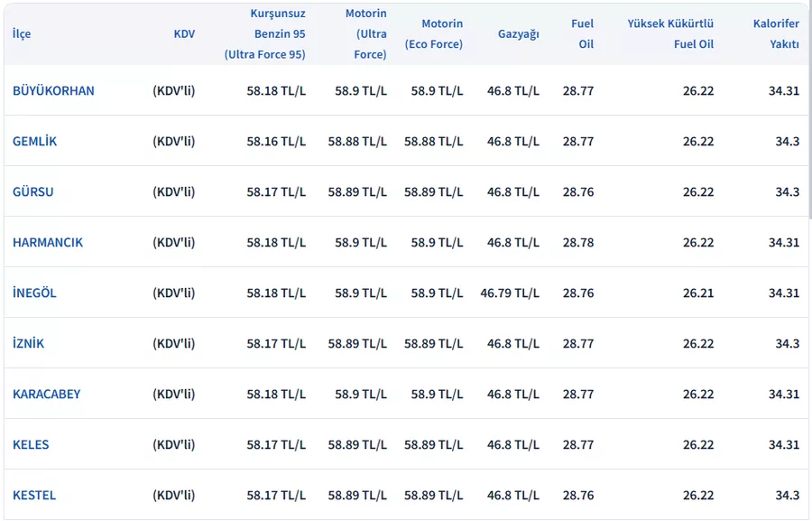Open the GEMLİK district link
This screenshot has height=521, width=812.
click(34, 142)
